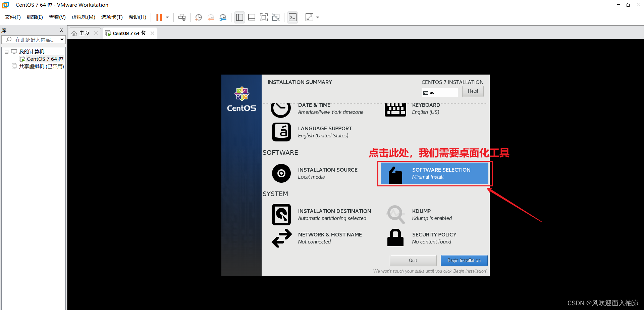Click Send Ctrl+Alt+Del toolbar icon
The height and width of the screenshot is (310, 644).
pos(182,17)
